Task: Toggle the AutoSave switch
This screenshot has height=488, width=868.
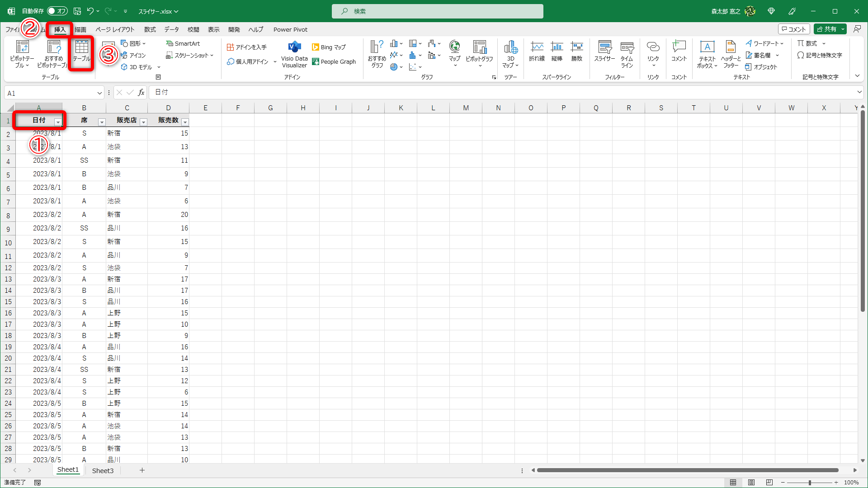Action: coord(57,11)
